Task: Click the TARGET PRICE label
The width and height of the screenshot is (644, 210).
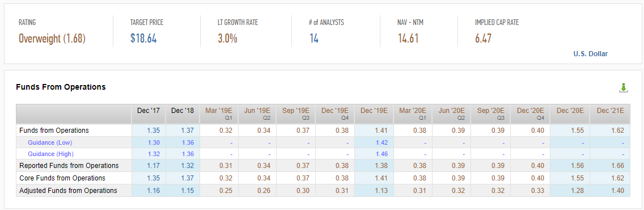Action: (x=147, y=23)
